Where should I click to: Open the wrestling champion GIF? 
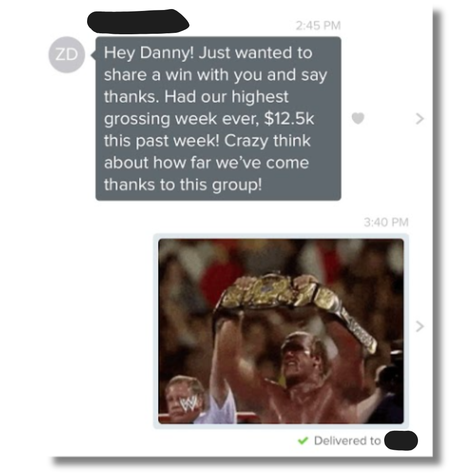click(281, 331)
